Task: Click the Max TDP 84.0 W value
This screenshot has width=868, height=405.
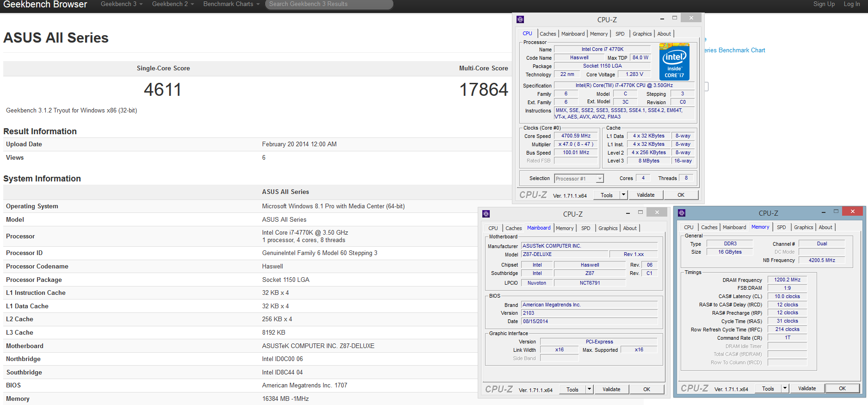Action: click(x=640, y=58)
